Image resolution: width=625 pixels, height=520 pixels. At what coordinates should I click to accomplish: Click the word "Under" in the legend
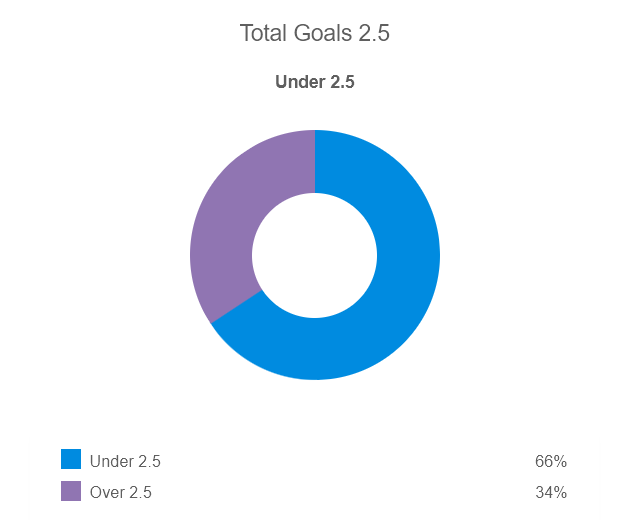coord(111,462)
